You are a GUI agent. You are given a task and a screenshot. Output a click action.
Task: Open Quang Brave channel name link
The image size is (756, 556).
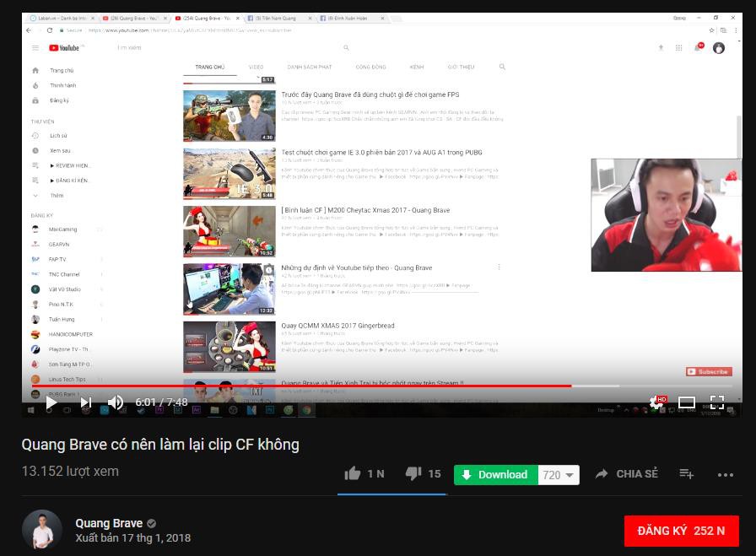pos(109,523)
